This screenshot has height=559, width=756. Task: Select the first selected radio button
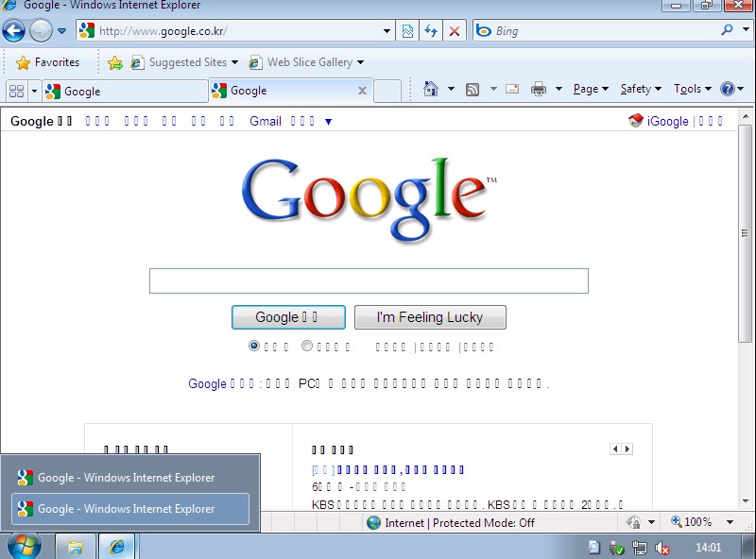pos(254,346)
